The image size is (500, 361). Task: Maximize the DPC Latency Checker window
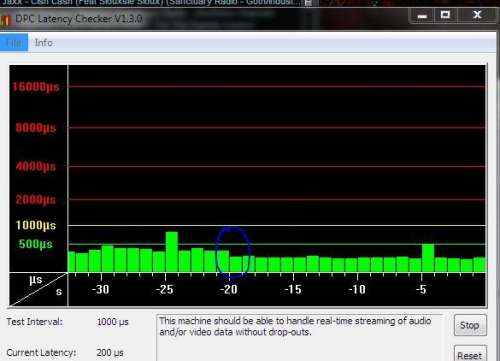point(445,15)
